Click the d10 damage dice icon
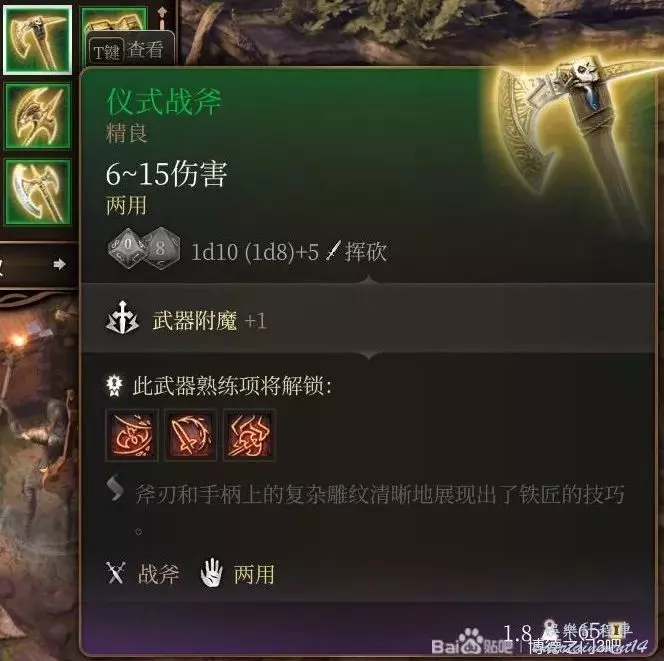The image size is (664, 661). click(x=126, y=250)
